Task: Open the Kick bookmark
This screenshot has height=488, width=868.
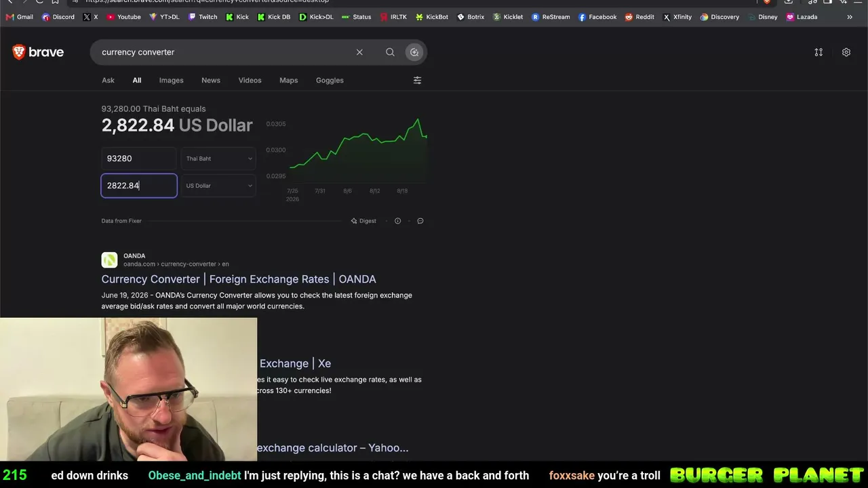Action: point(237,17)
